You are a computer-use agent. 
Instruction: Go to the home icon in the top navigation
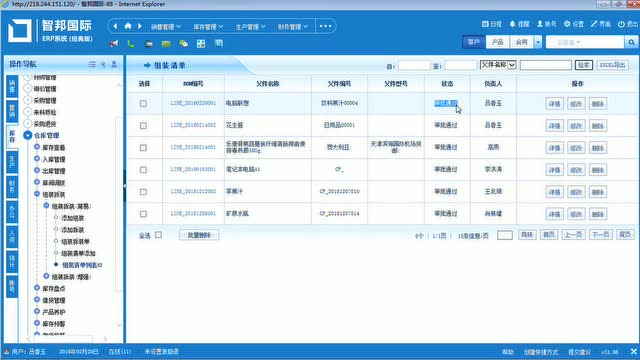pyautogui.click(x=128, y=26)
